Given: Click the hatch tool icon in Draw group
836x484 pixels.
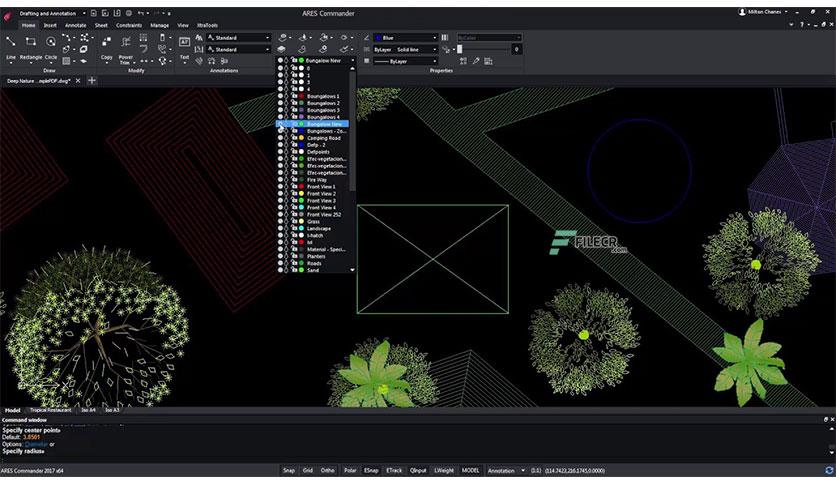Looking at the screenshot, I should click(x=66, y=61).
